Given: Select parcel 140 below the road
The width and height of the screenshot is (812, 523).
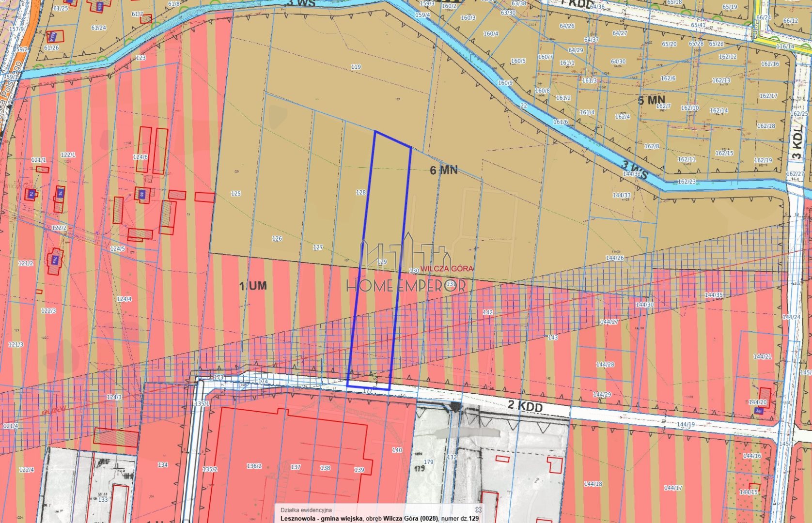Looking at the screenshot, I should 397,450.
